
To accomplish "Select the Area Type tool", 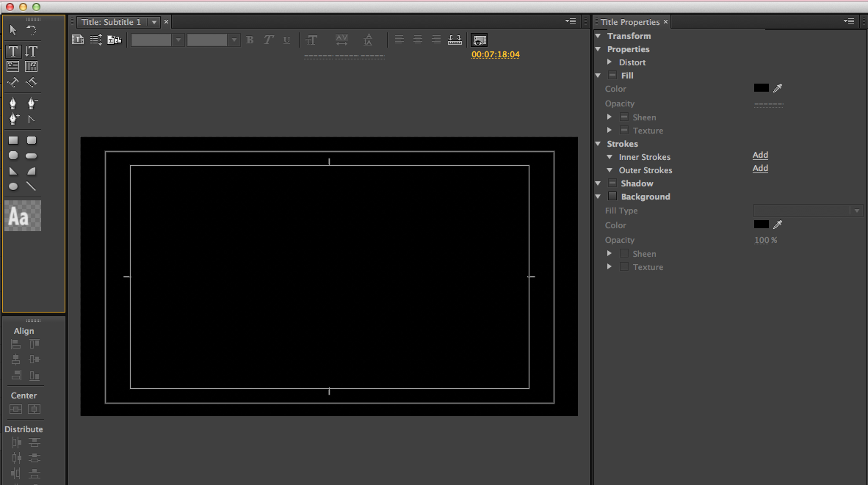I will click(13, 66).
